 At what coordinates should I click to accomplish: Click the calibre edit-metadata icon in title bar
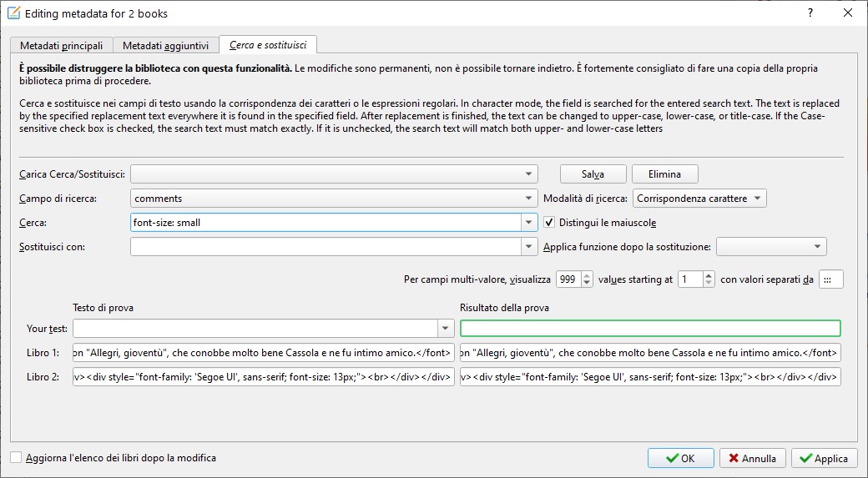[x=13, y=13]
